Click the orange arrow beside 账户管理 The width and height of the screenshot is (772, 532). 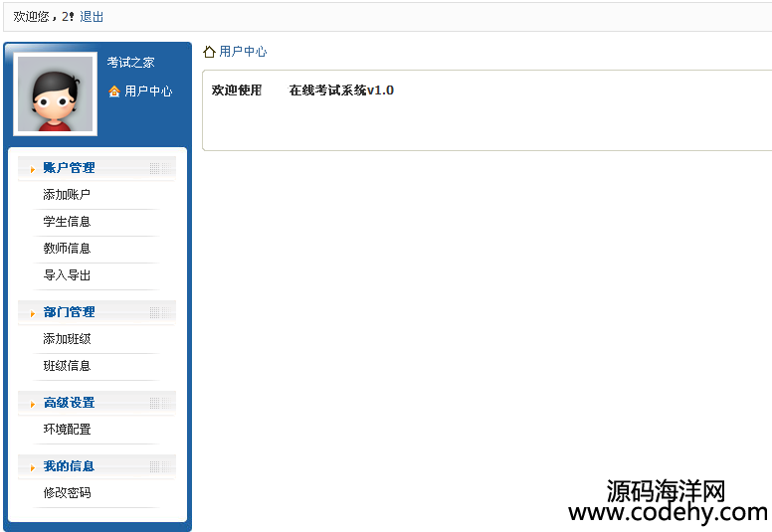click(x=33, y=169)
